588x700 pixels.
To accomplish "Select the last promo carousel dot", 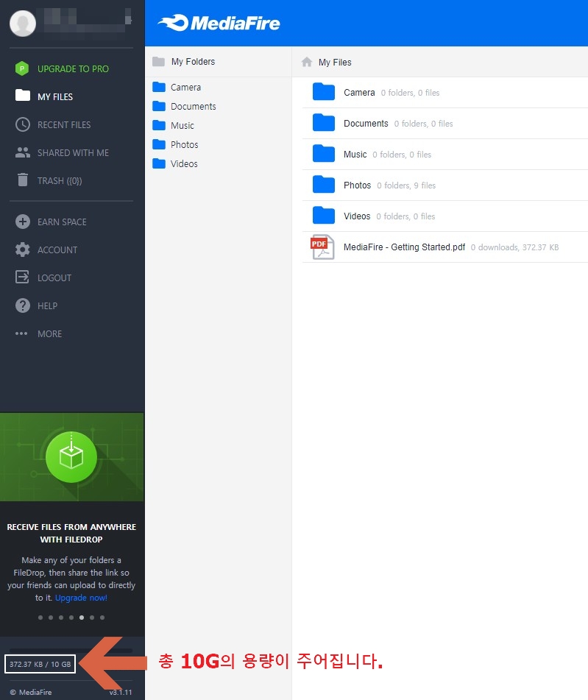I will click(102, 618).
